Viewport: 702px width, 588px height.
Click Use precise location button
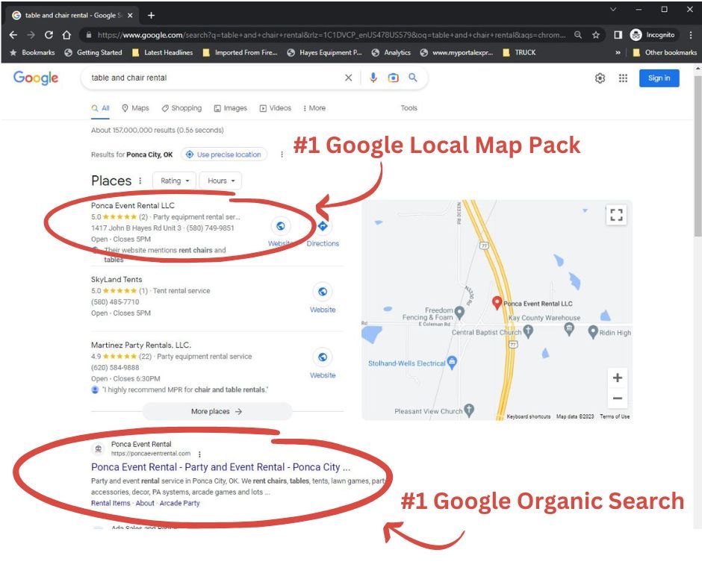pos(224,154)
